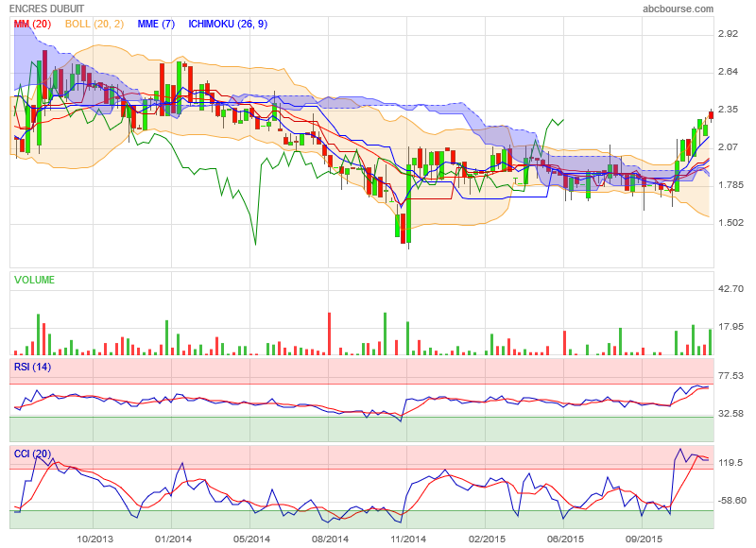Select the MME (7) legend label

tap(156, 25)
